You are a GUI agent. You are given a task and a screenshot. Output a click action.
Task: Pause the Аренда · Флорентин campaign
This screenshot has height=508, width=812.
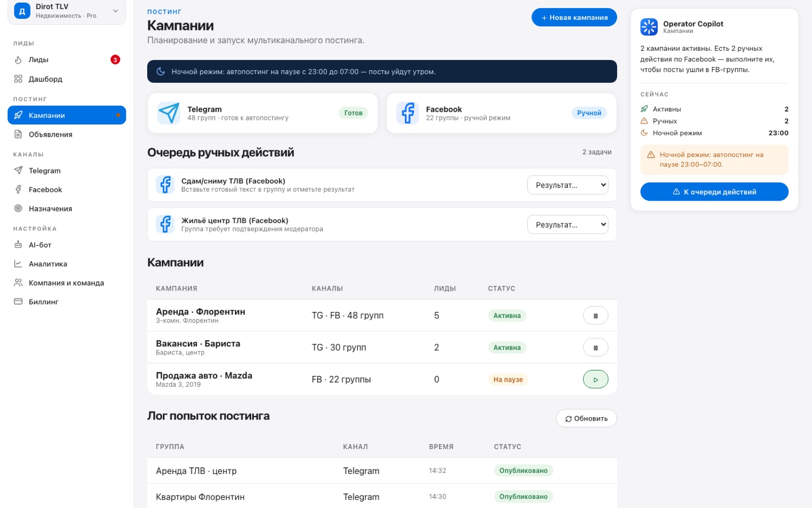(595, 315)
